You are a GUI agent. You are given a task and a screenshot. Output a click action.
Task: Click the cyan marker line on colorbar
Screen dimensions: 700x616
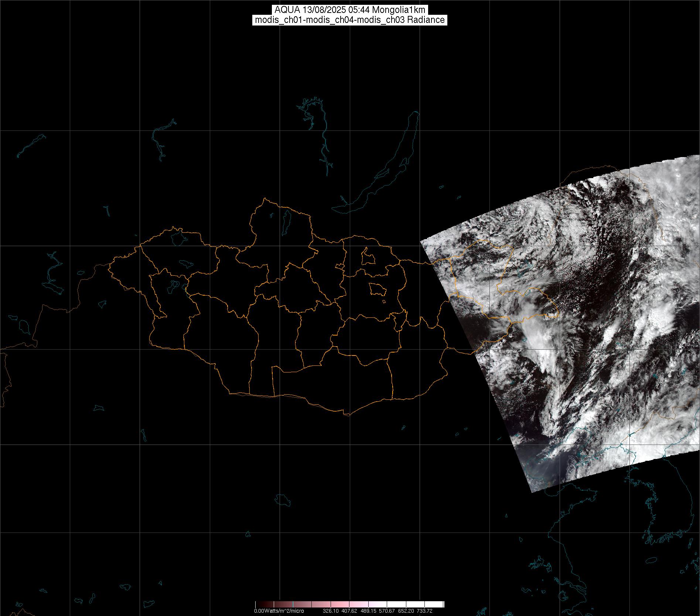click(293, 605)
